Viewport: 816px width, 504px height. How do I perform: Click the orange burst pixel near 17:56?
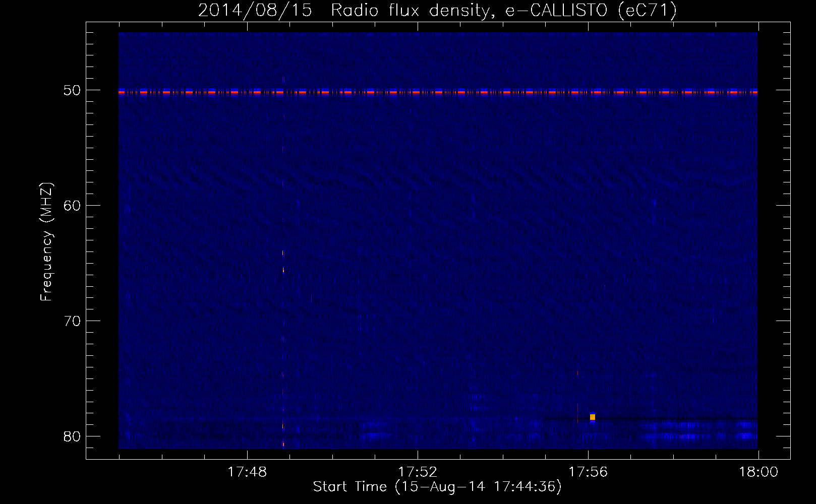593,417
